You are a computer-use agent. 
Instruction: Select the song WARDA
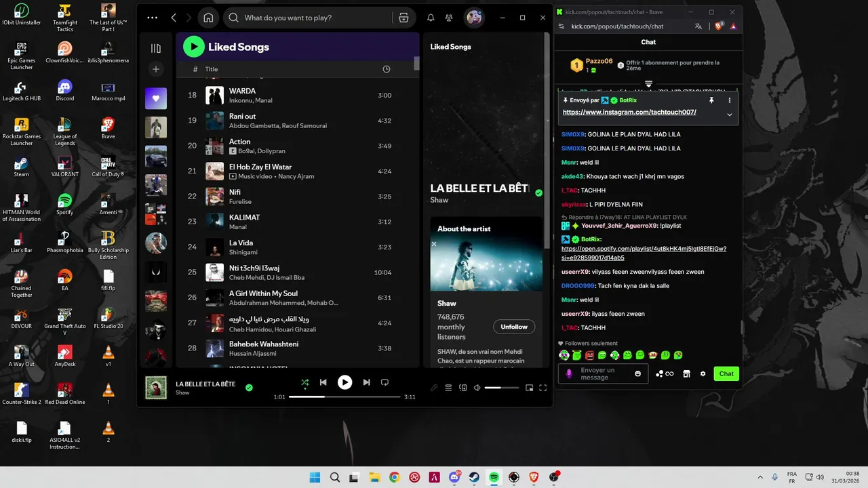click(243, 91)
